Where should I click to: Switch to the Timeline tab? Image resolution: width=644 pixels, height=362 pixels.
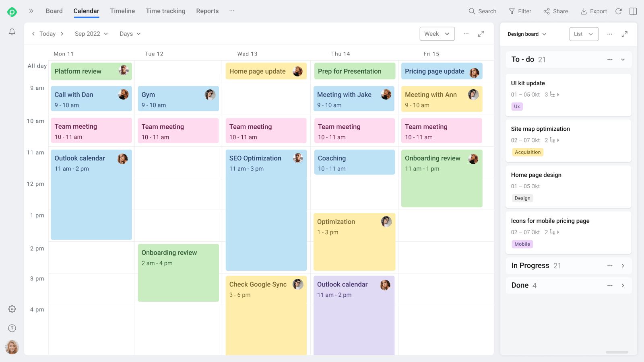pos(122,11)
